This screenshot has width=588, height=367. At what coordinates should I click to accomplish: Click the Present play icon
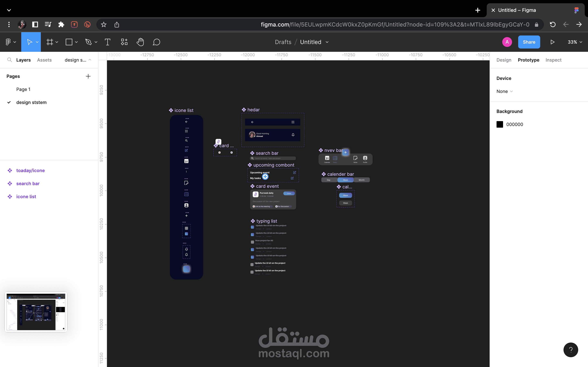552,42
